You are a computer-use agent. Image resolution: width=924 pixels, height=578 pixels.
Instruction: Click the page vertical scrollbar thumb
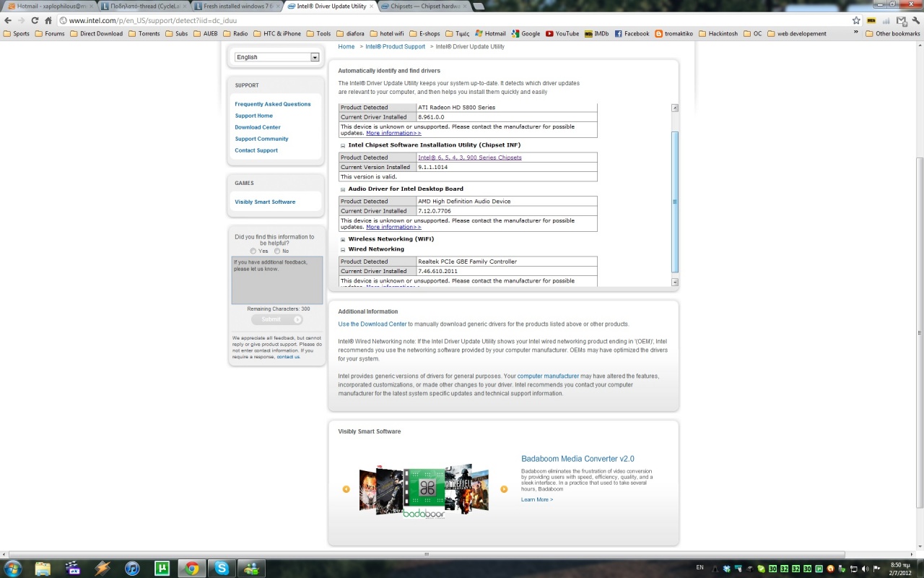tap(920, 333)
